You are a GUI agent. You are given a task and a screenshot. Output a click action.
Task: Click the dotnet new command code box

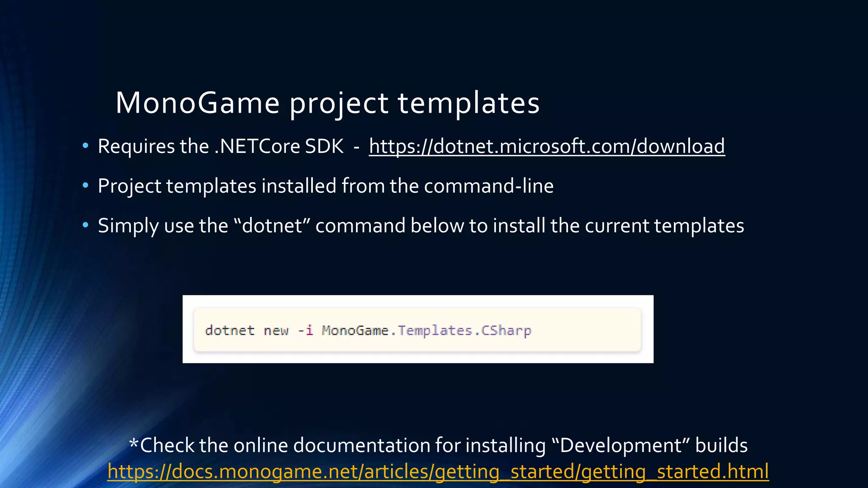pos(417,330)
